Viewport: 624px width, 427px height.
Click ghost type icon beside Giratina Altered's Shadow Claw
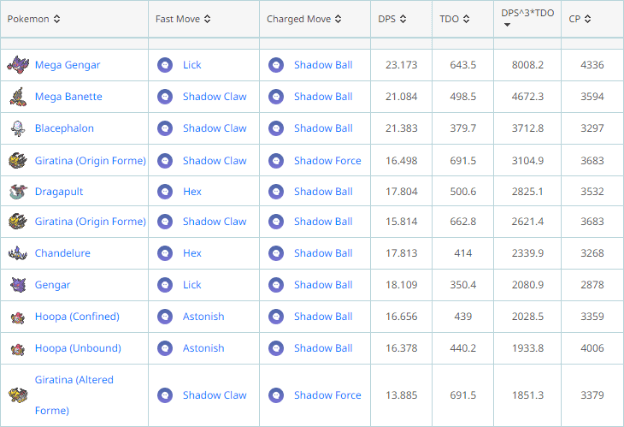pos(165,395)
